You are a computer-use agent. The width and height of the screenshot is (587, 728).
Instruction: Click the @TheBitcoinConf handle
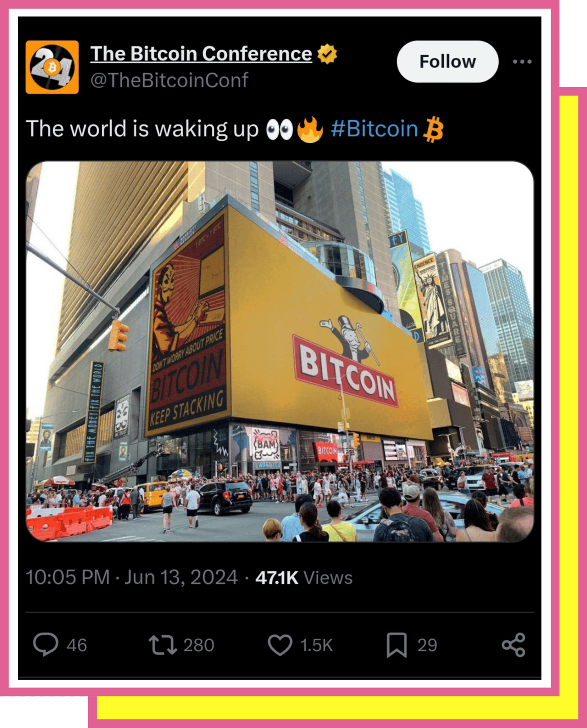pyautogui.click(x=169, y=80)
